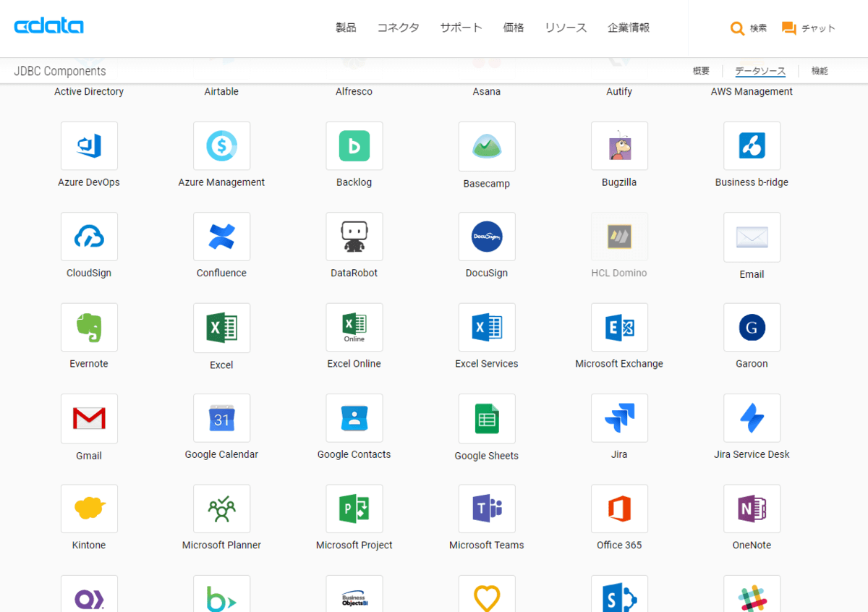Click the Autify label link
Screen dimensions: 868x612
619,91
